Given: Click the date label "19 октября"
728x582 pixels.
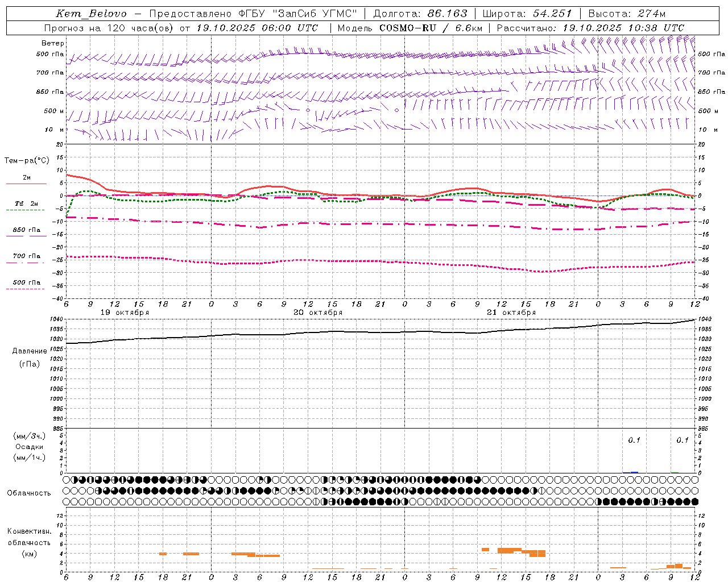Looking at the screenshot, I should [x=125, y=313].
